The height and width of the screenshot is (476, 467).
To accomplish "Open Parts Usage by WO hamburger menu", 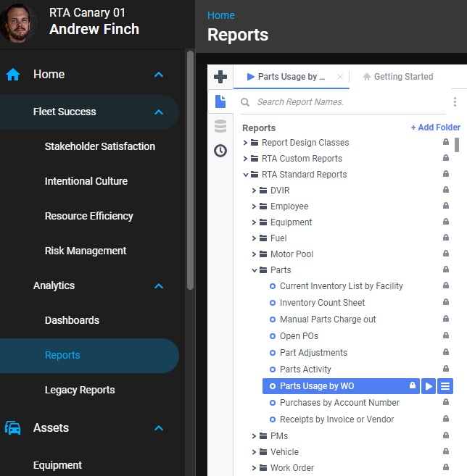I will (x=445, y=386).
